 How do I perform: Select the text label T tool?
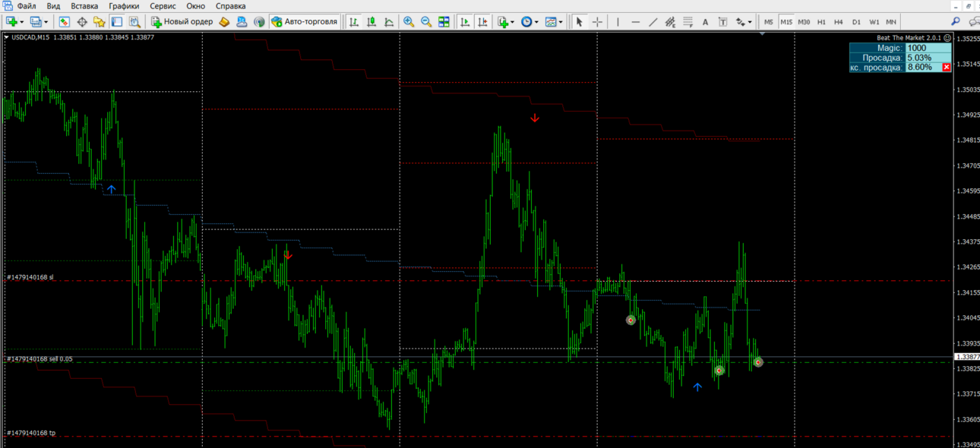click(x=722, y=22)
